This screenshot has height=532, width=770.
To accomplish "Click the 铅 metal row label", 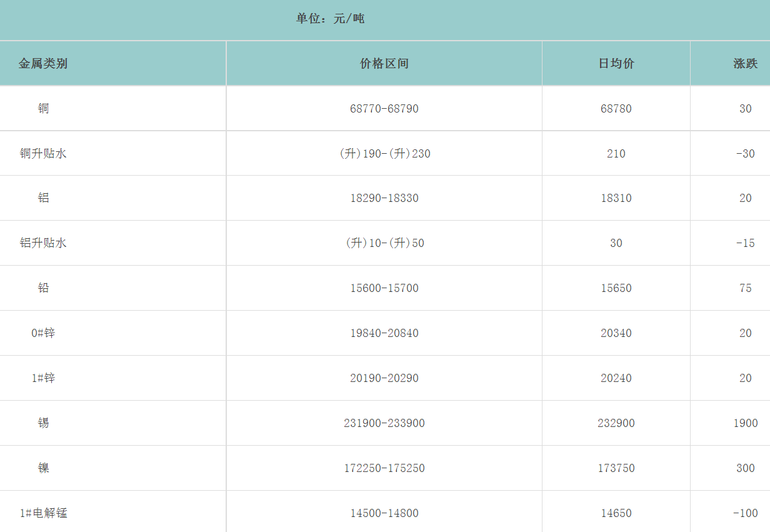I will (43, 288).
